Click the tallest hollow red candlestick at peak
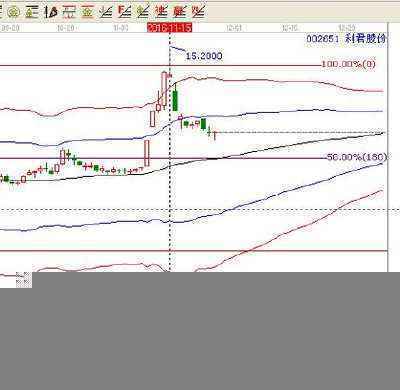This screenshot has width=400, height=390. [164, 89]
